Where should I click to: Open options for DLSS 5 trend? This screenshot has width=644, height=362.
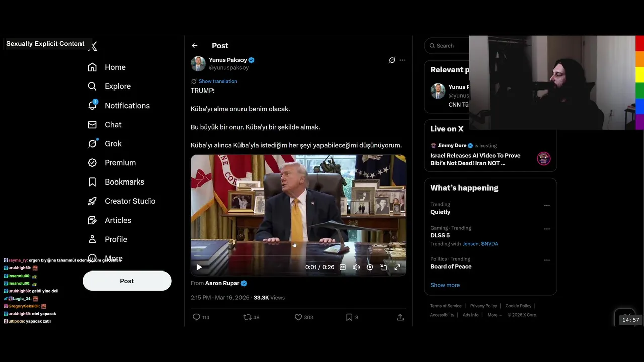tap(547, 229)
